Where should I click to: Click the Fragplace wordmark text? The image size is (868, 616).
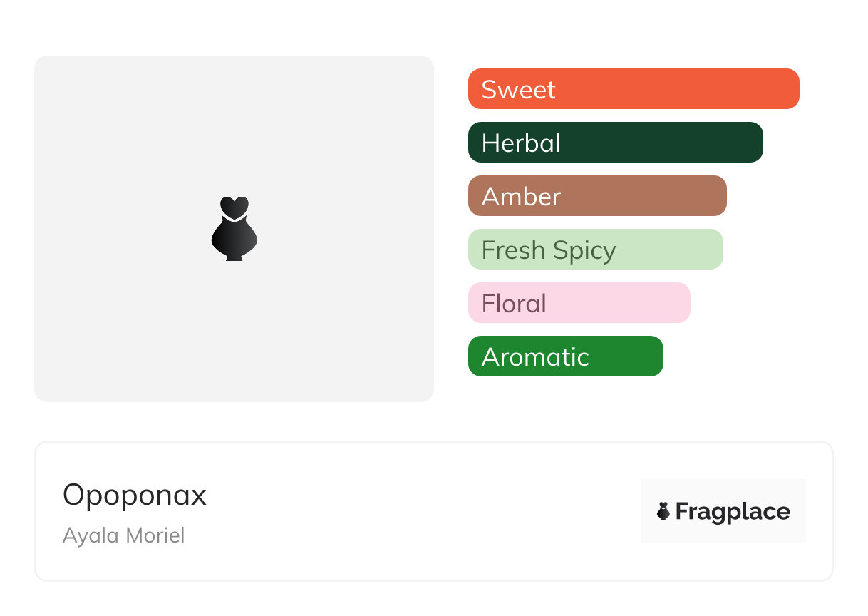(x=733, y=512)
